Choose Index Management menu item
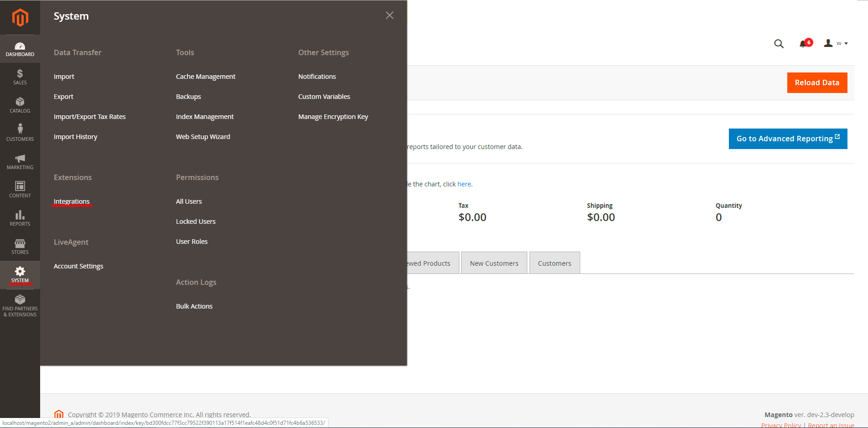The width and height of the screenshot is (868, 428). (x=205, y=117)
